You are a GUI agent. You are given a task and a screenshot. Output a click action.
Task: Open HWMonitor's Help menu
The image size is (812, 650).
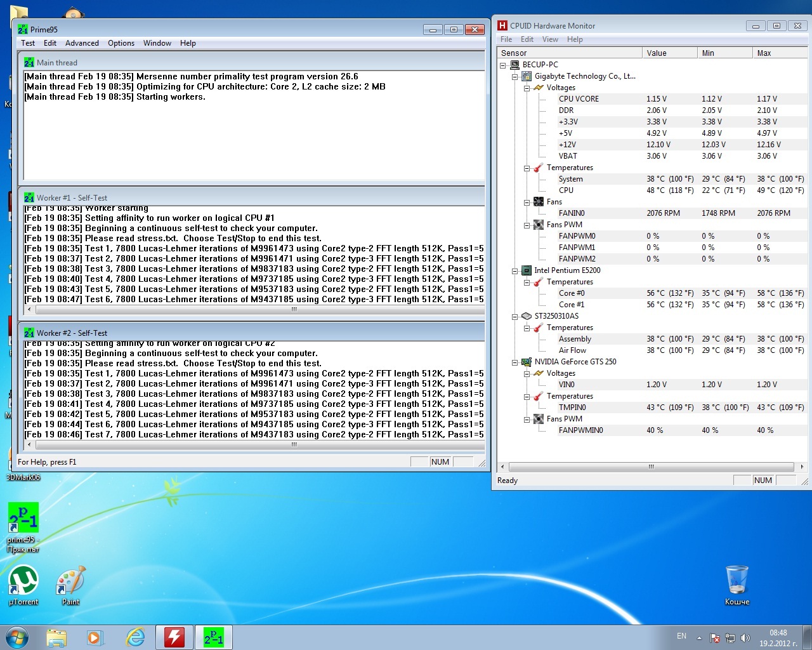(575, 39)
